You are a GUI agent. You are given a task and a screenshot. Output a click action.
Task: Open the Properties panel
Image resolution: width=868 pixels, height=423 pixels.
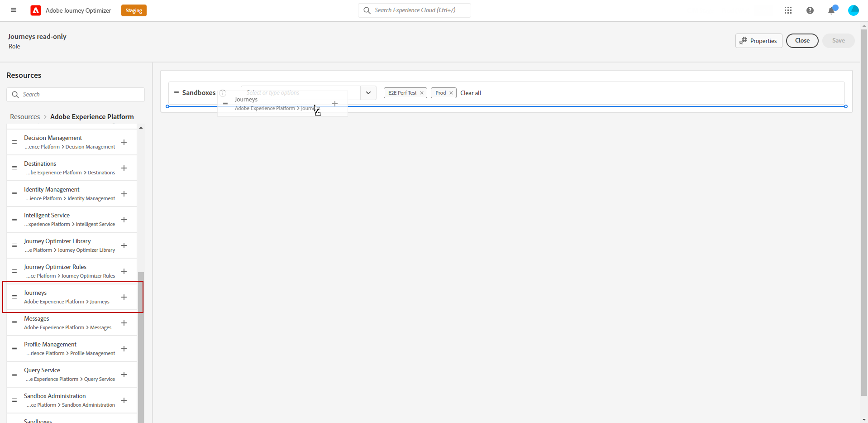pyautogui.click(x=758, y=41)
